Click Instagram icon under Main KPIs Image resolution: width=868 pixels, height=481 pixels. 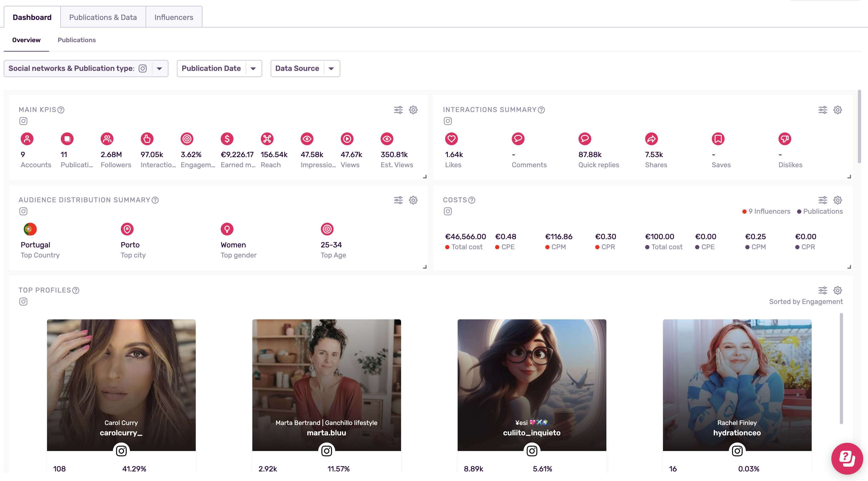coord(23,121)
